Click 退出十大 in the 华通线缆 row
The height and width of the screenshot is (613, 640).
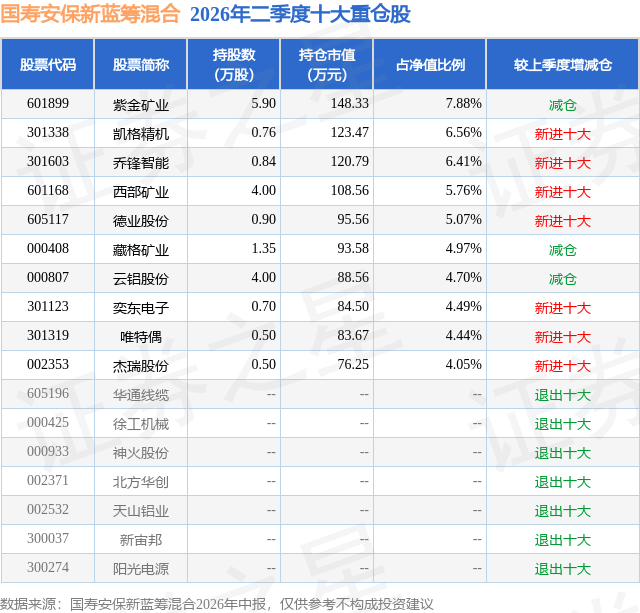pyautogui.click(x=562, y=395)
